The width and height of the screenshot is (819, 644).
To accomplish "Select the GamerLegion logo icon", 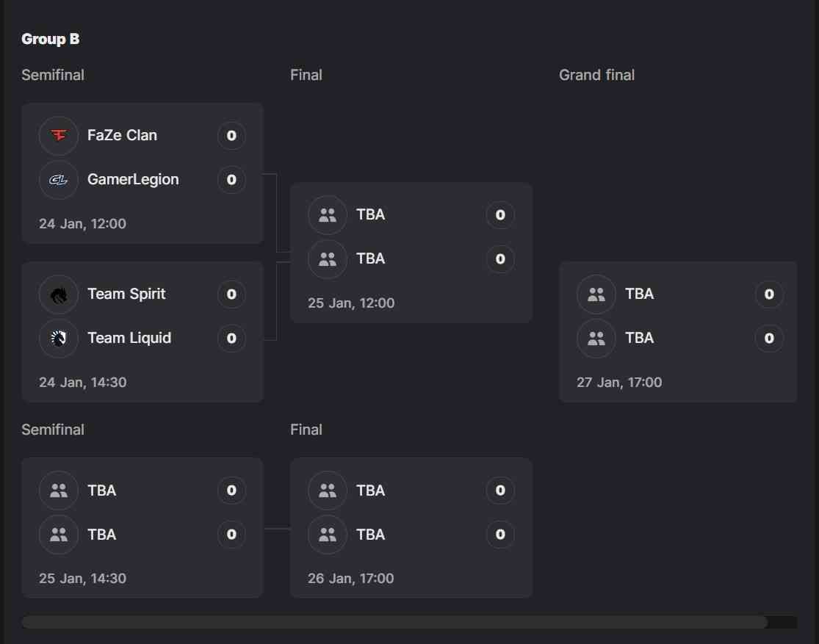I will point(58,179).
